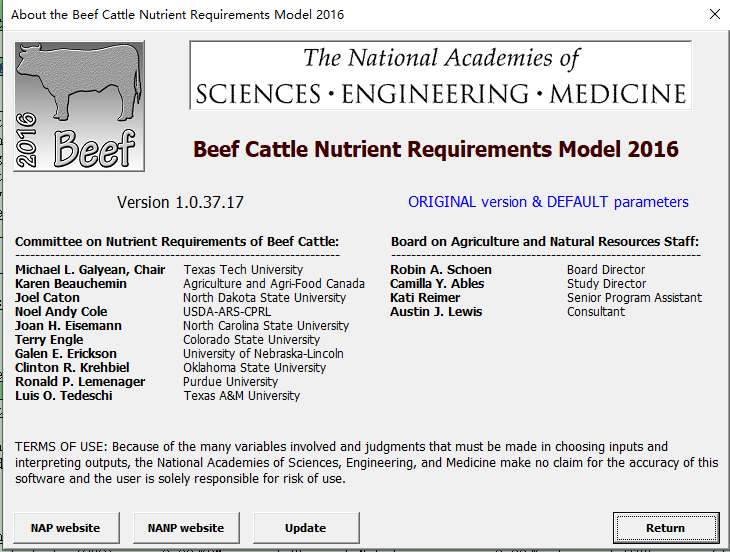This screenshot has height=552, width=730.
Task: Click the name Galen E. Erickson
Action: pos(66,354)
